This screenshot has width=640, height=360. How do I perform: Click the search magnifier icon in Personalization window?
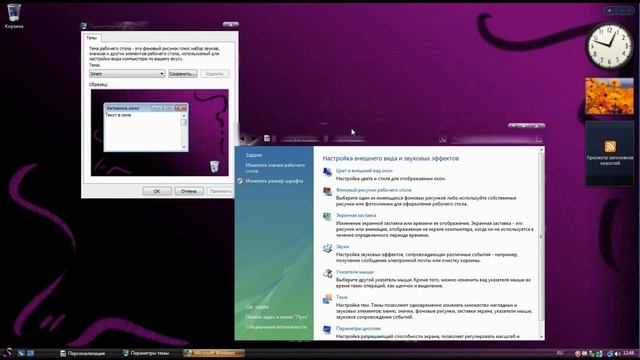539,140
